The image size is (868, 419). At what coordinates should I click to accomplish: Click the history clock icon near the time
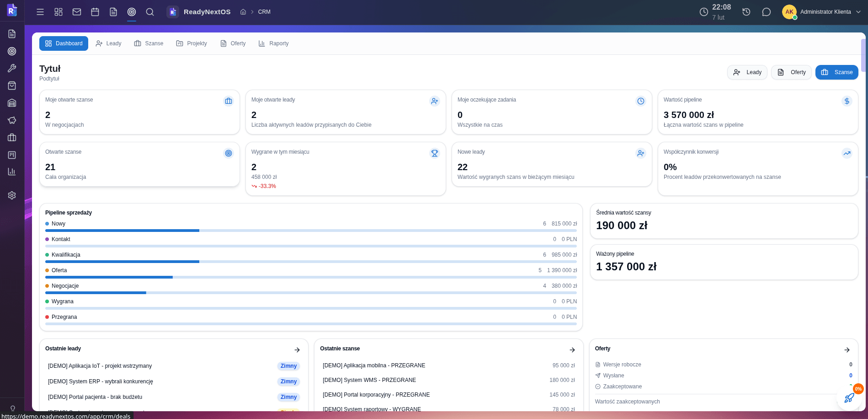coord(746,12)
